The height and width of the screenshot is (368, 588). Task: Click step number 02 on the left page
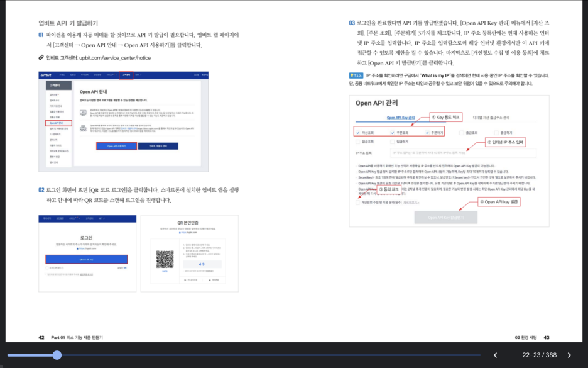click(x=41, y=190)
